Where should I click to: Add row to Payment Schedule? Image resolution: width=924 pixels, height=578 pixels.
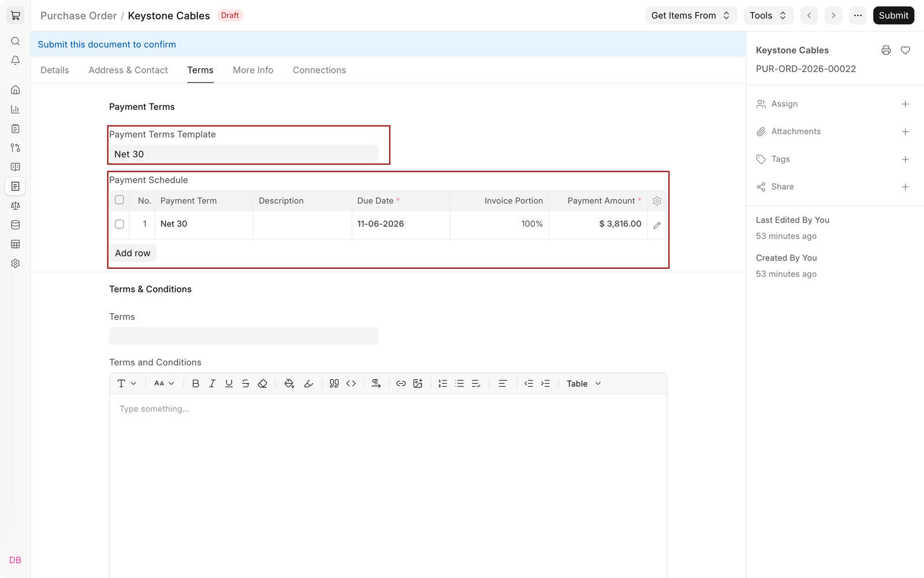click(x=133, y=253)
